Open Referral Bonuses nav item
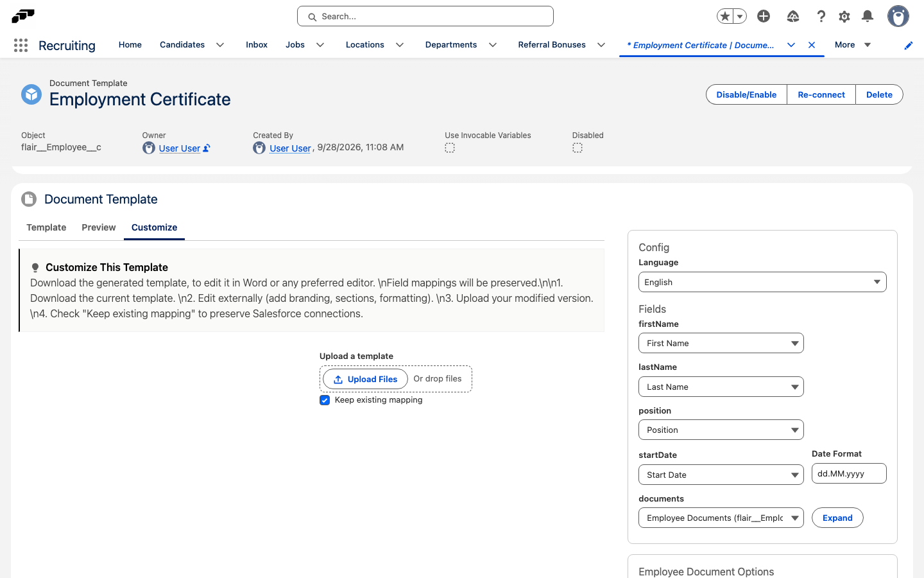This screenshot has width=924, height=578. (552, 45)
